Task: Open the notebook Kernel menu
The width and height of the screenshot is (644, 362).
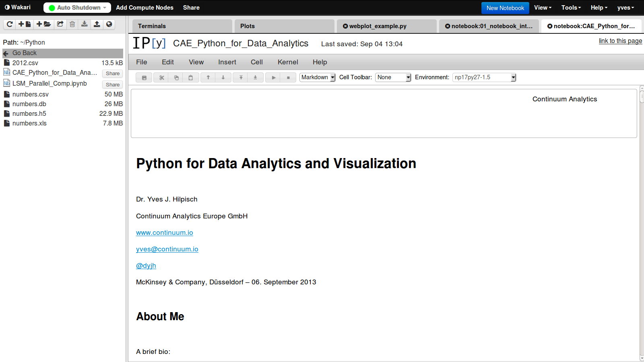Action: click(x=288, y=62)
